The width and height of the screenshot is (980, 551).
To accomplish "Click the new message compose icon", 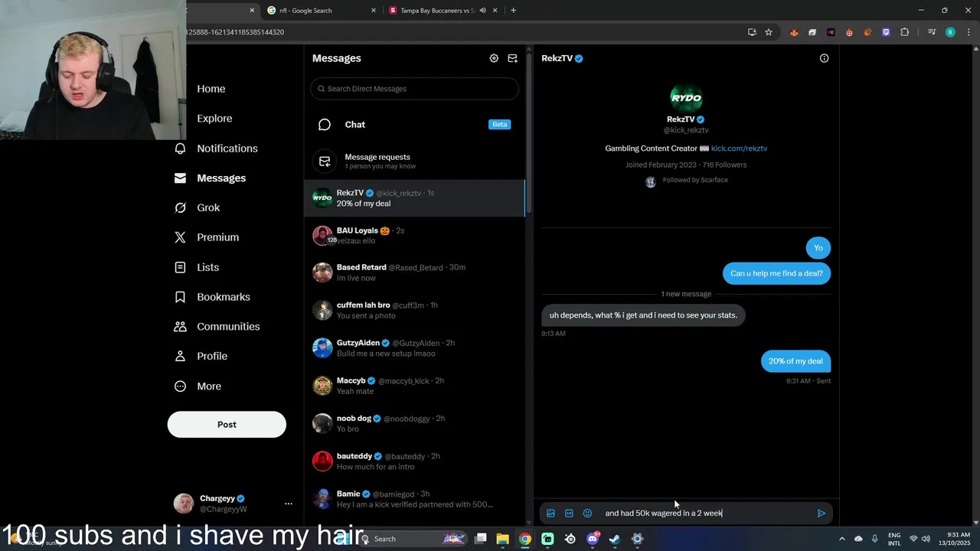I will click(x=512, y=58).
